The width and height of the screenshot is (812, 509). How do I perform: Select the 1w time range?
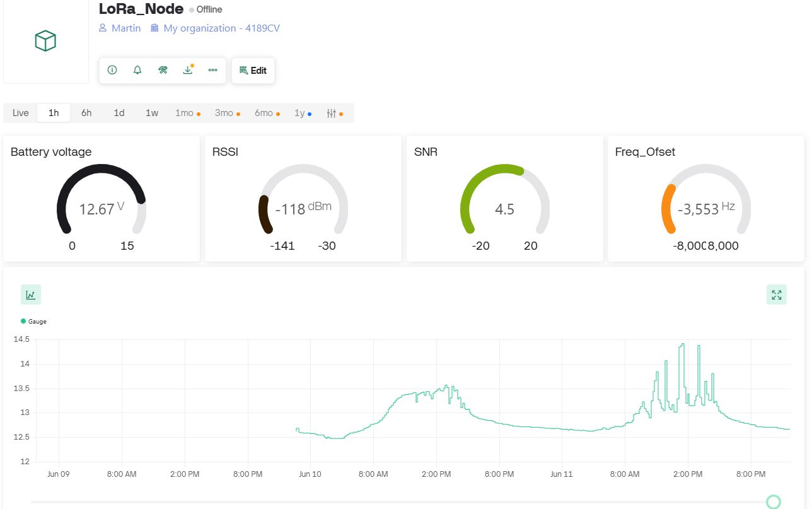point(152,113)
